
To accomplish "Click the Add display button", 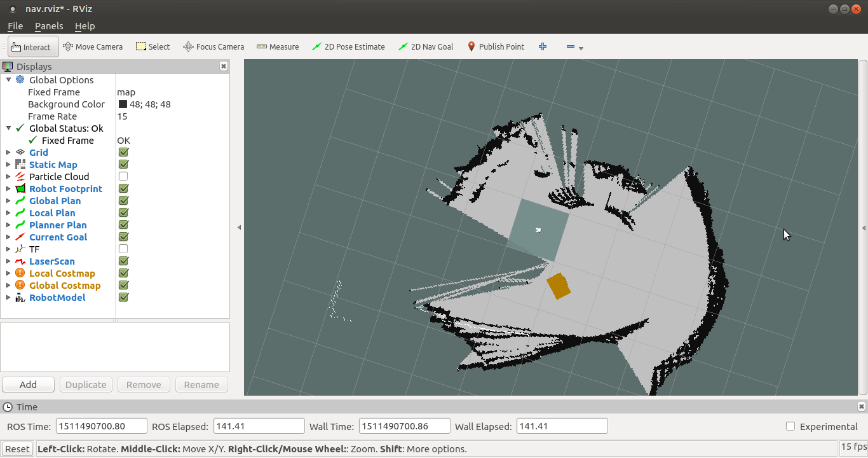I will [x=28, y=384].
